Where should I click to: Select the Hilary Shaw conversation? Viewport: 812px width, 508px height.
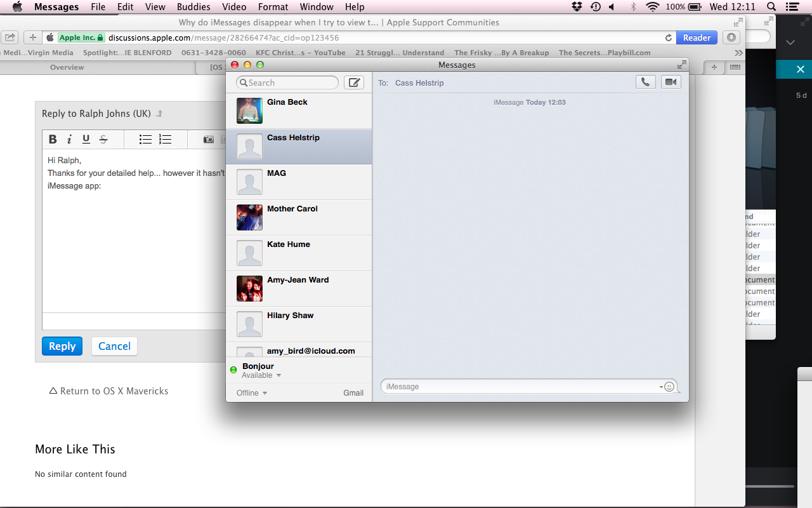(299, 324)
